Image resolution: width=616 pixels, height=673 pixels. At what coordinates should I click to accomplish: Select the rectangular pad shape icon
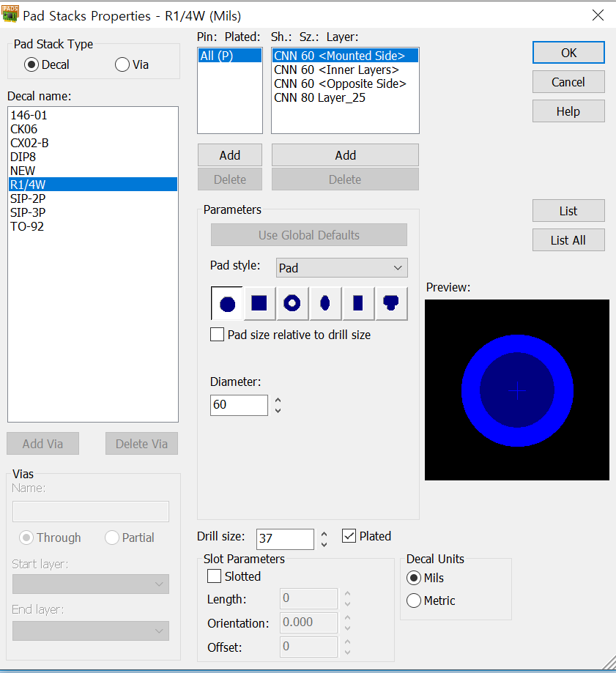tap(358, 304)
